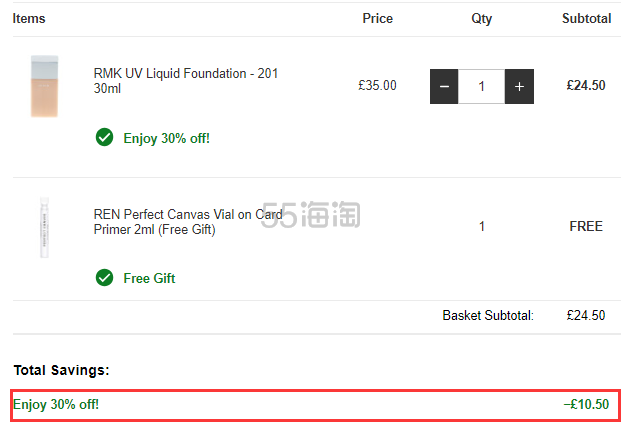Click the green Enjoy 30% off label under foundation
Screen dimensions: 621x430
coord(166,138)
